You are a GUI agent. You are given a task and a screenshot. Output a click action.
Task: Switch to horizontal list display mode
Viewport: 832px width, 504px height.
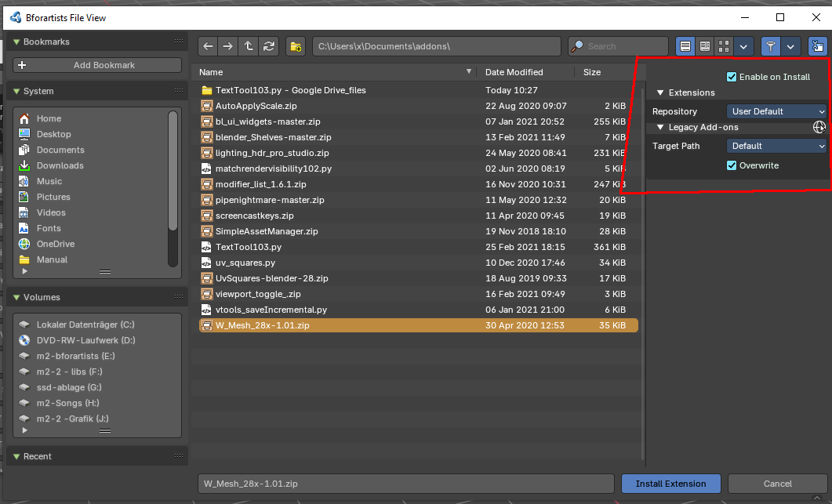point(705,46)
